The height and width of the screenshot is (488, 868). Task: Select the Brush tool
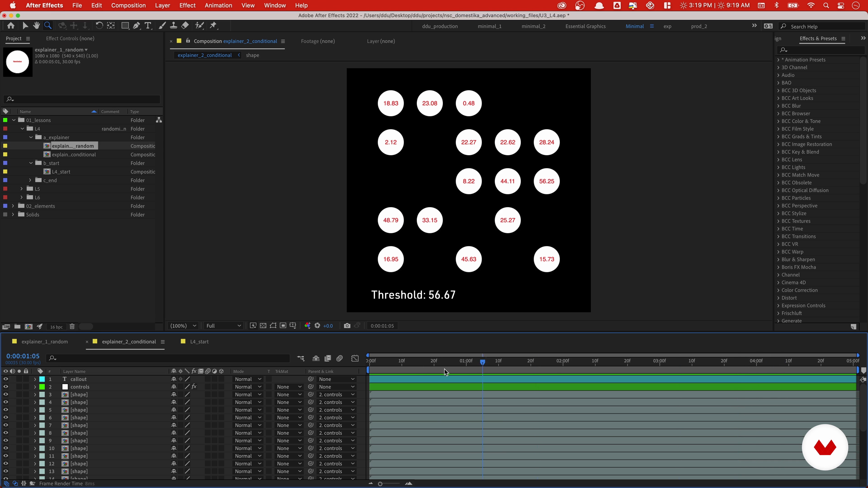(162, 26)
